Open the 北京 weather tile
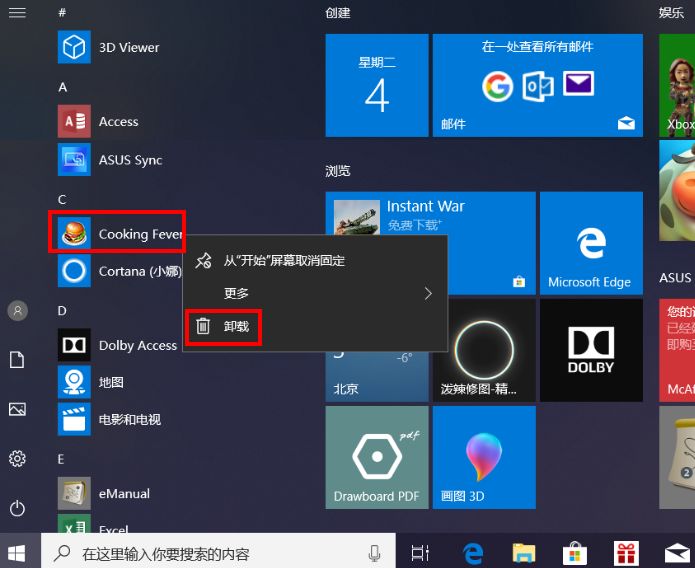695x568 pixels. click(377, 377)
